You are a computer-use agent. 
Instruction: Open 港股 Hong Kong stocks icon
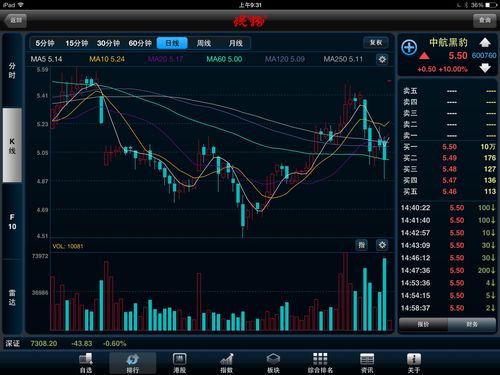(179, 363)
